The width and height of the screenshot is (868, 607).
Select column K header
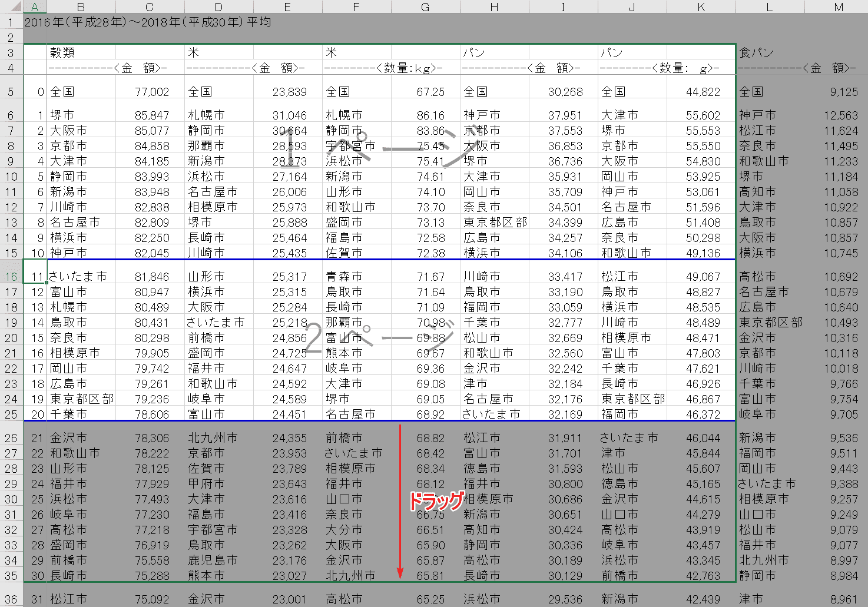(701, 7)
